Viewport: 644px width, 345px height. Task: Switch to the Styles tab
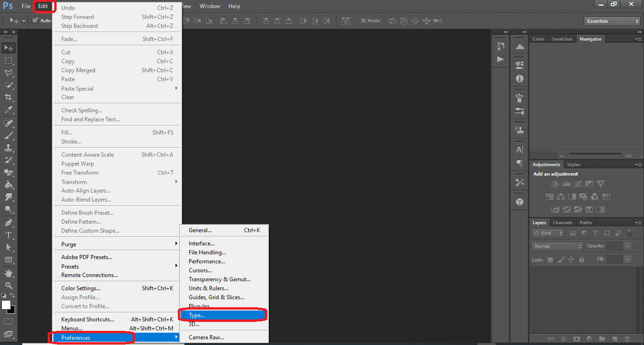point(573,165)
